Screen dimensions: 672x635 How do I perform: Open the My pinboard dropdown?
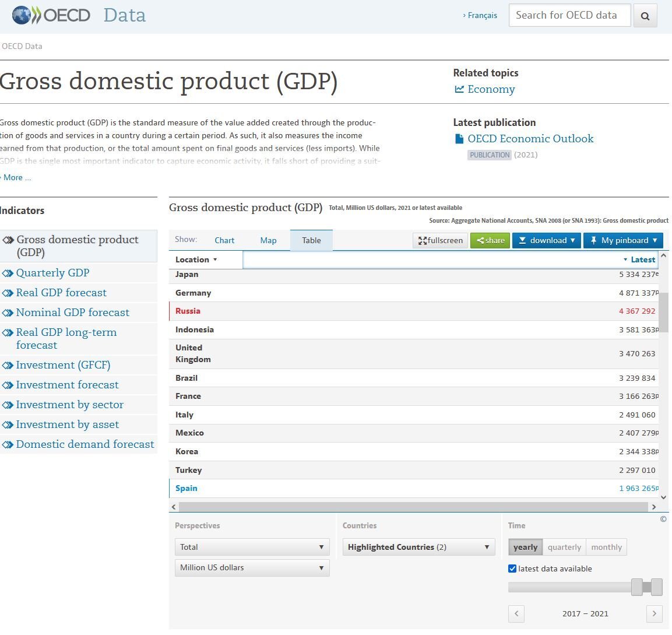(x=623, y=241)
